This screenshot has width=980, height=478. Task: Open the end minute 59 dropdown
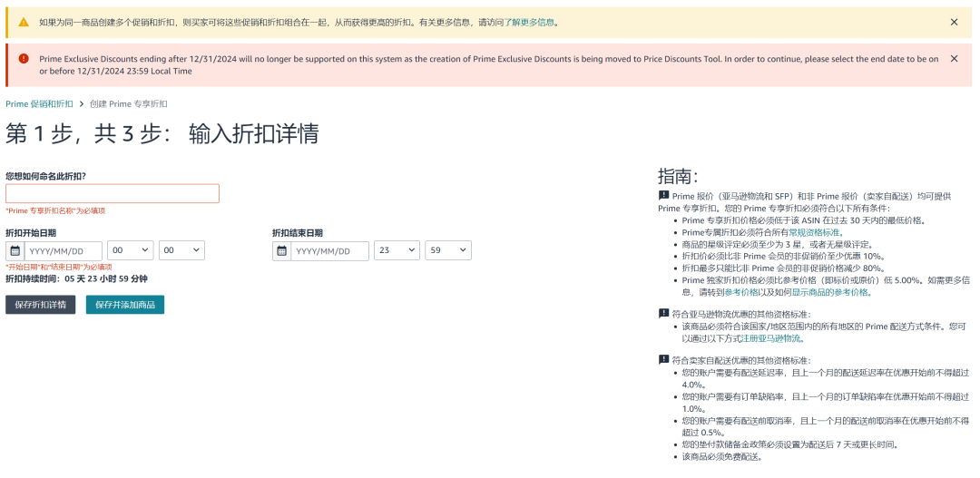click(x=448, y=250)
